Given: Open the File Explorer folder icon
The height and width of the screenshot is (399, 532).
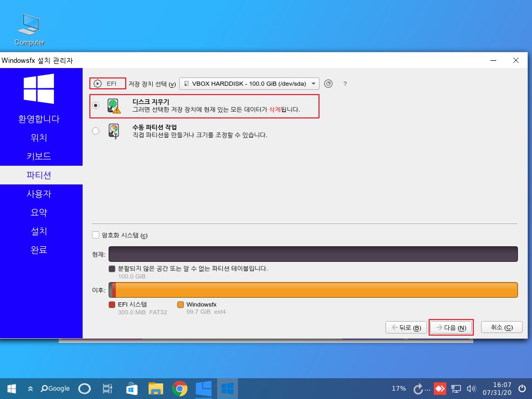Looking at the screenshot, I should tap(156, 389).
